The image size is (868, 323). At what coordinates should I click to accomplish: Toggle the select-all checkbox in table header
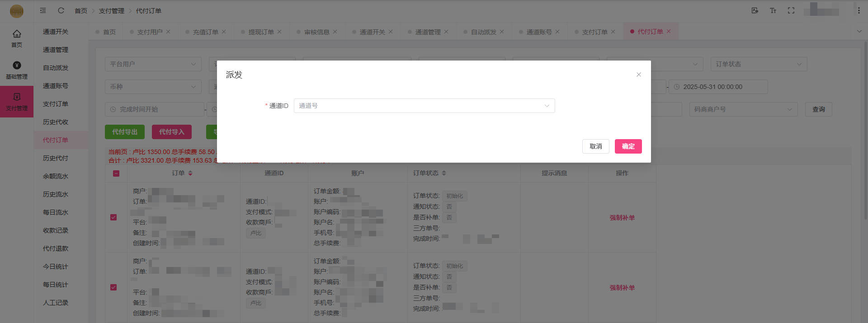pyautogui.click(x=116, y=173)
